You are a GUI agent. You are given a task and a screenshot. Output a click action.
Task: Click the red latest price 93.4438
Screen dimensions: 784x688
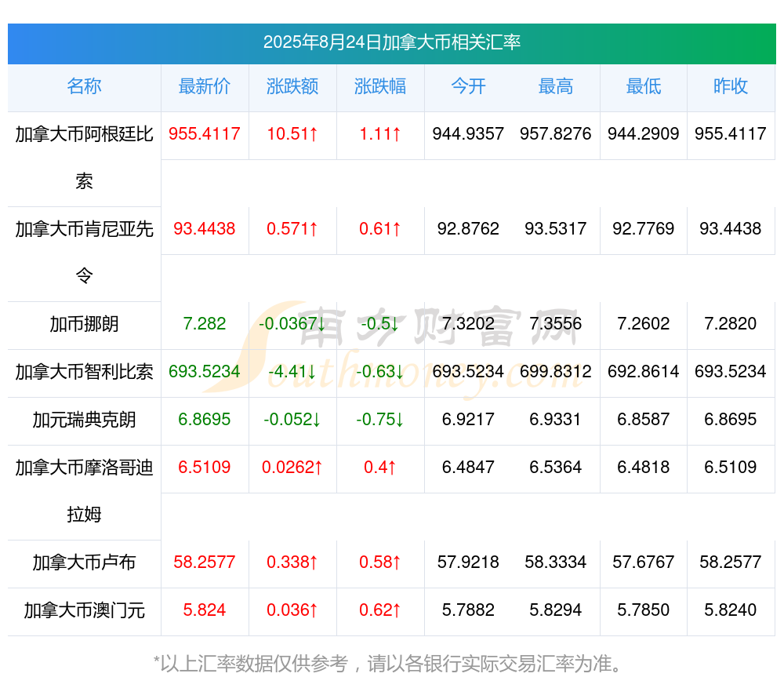pos(205,229)
